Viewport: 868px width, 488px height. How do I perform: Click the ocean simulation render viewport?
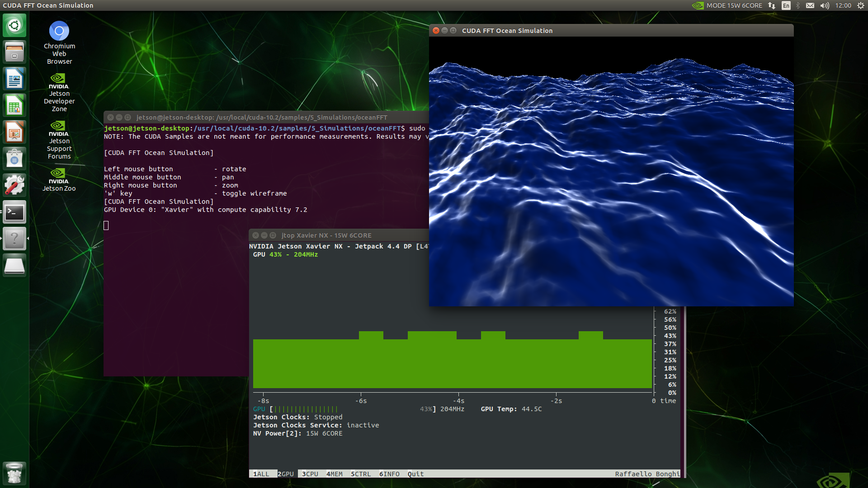click(x=611, y=171)
